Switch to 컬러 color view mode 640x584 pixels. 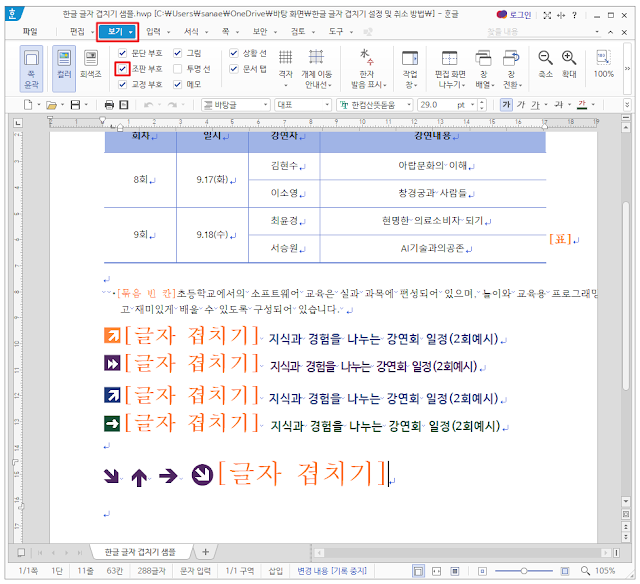point(64,68)
